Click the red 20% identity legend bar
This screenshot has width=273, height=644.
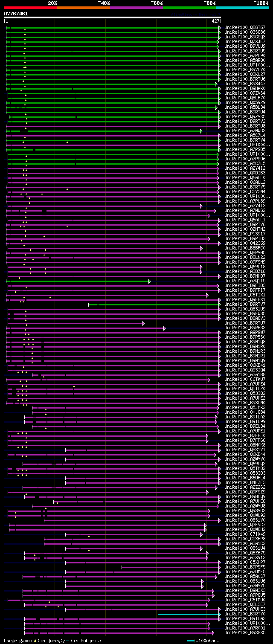30,8
